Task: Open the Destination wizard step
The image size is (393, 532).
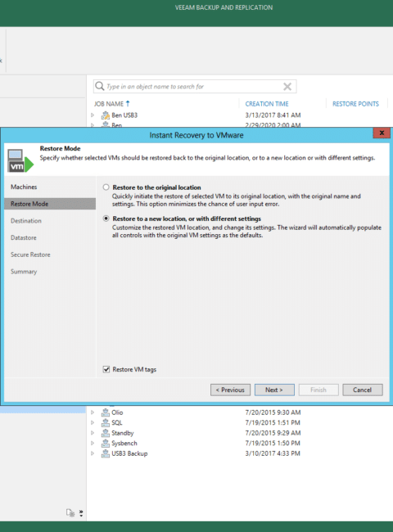Action: 26,221
